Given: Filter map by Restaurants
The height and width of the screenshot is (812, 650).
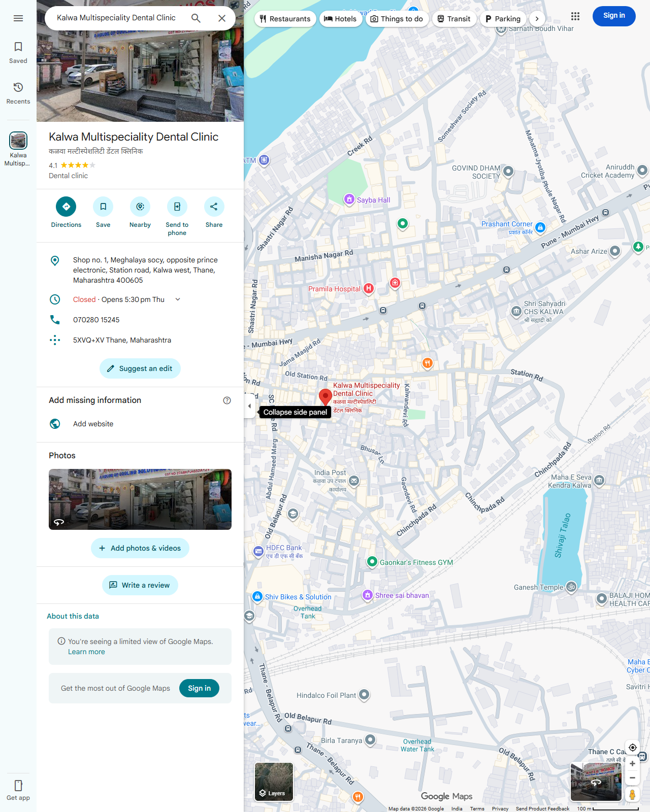Looking at the screenshot, I should tap(285, 19).
